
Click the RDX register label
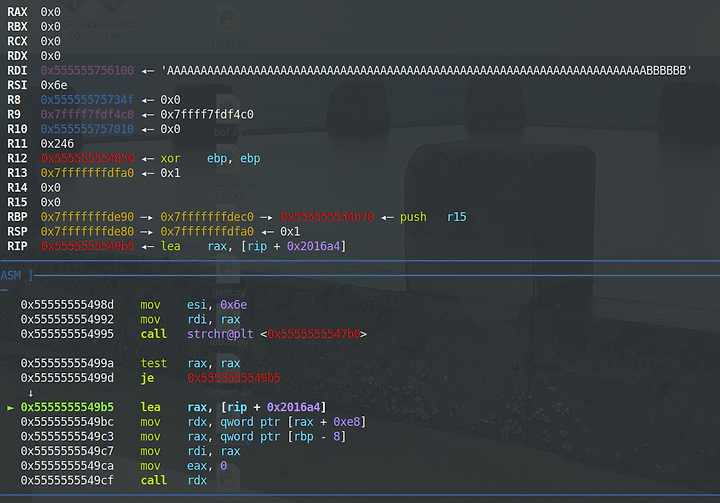pos(17,56)
